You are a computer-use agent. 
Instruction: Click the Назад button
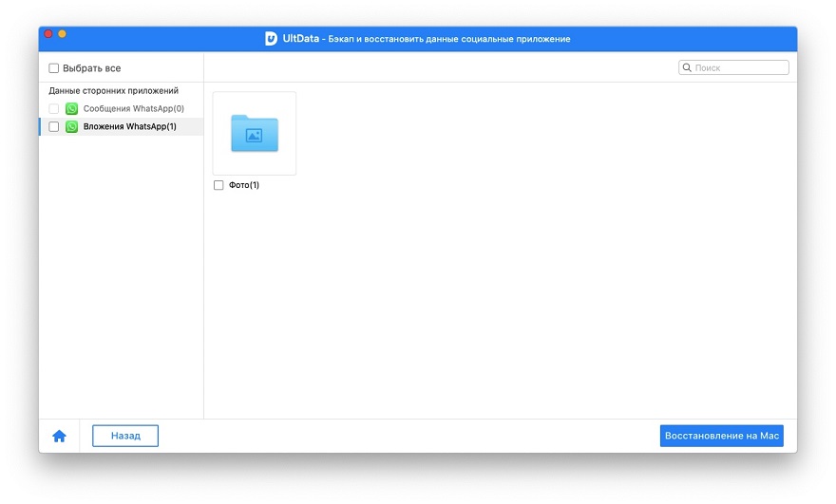pyautogui.click(x=125, y=436)
